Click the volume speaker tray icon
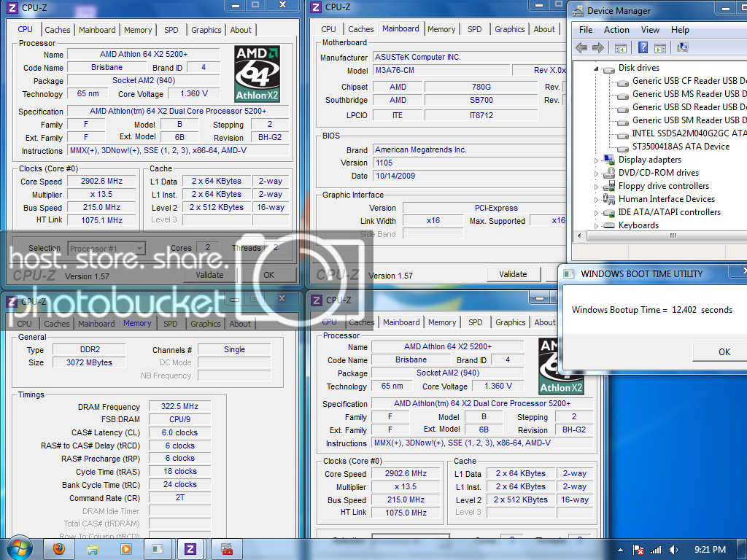Image resolution: width=747 pixels, height=560 pixels. pyautogui.click(x=673, y=550)
